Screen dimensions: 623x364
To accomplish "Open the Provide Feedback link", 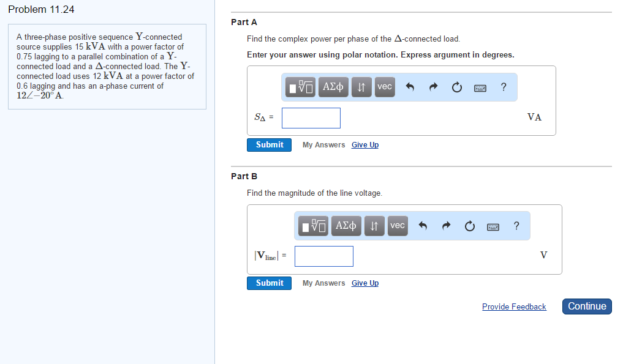I will pyautogui.click(x=514, y=307).
